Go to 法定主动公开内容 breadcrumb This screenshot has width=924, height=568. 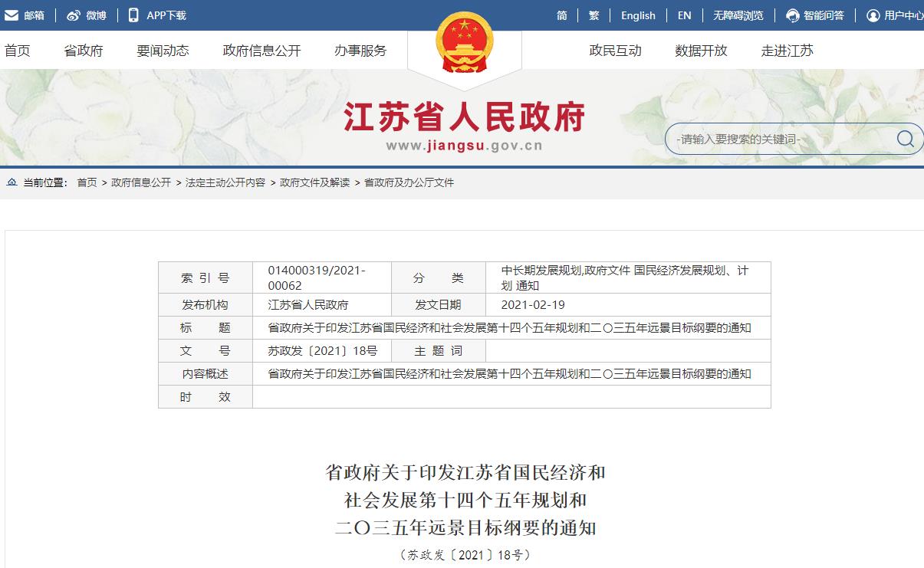225,182
